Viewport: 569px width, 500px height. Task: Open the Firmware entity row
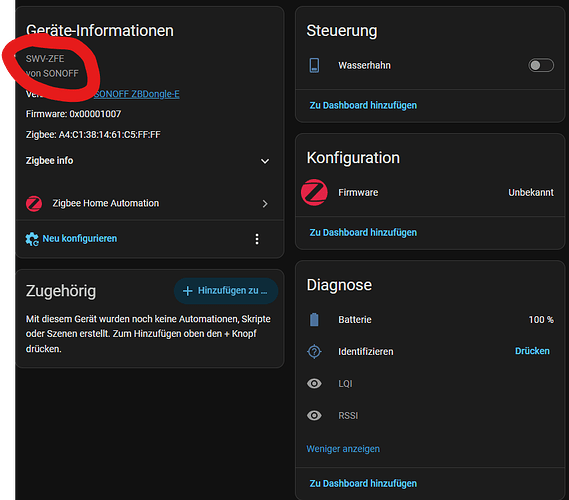click(x=430, y=192)
